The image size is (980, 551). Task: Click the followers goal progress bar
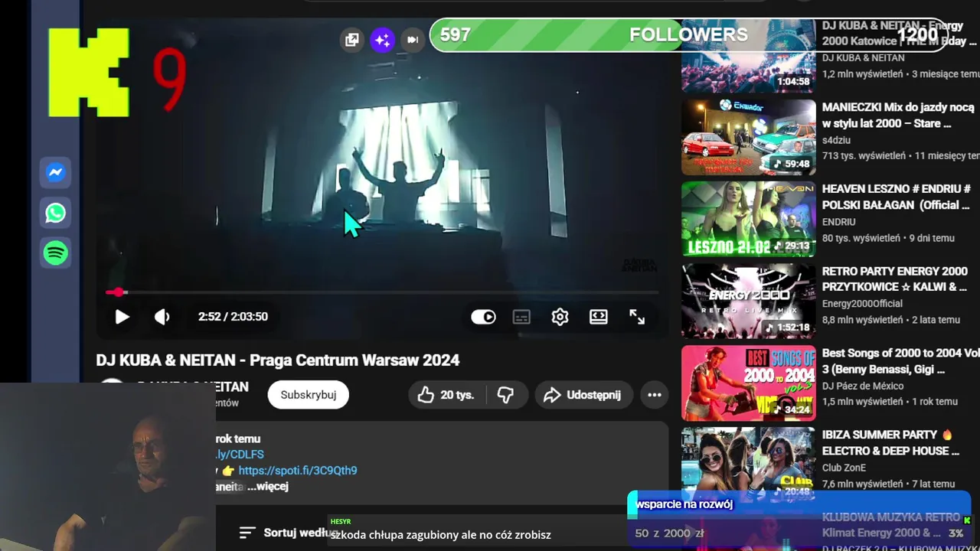pyautogui.click(x=689, y=34)
